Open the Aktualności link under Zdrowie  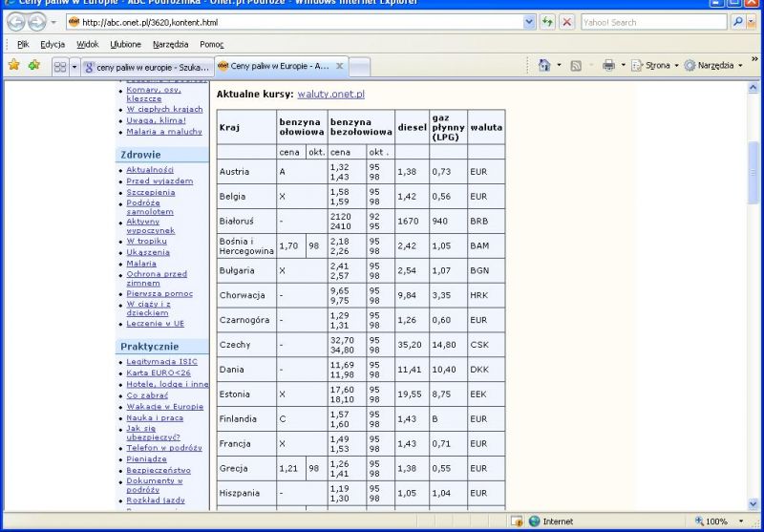click(x=150, y=170)
